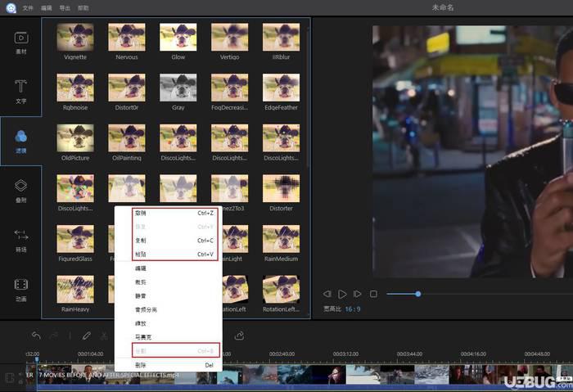Click the export share icon in timeline toolbar
This screenshot has width=573, height=392.
point(239,336)
